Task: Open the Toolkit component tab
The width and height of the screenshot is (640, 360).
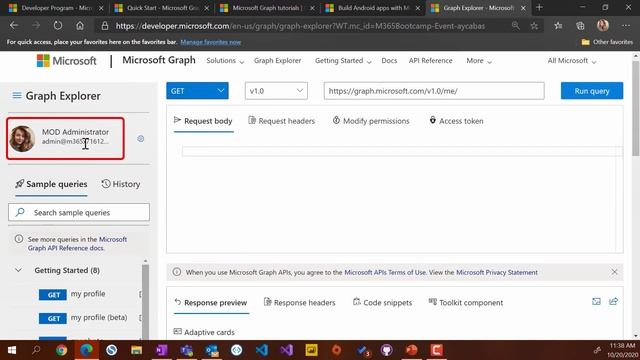Action: point(466,302)
